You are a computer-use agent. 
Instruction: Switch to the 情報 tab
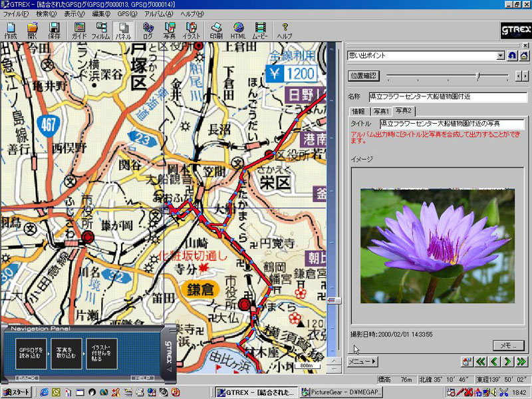(358, 111)
